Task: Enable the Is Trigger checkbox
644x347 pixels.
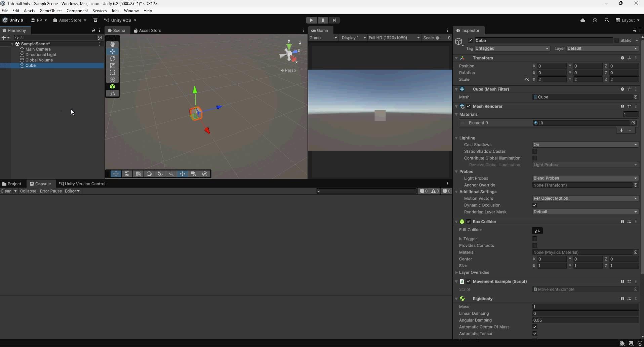Action: coord(535,239)
